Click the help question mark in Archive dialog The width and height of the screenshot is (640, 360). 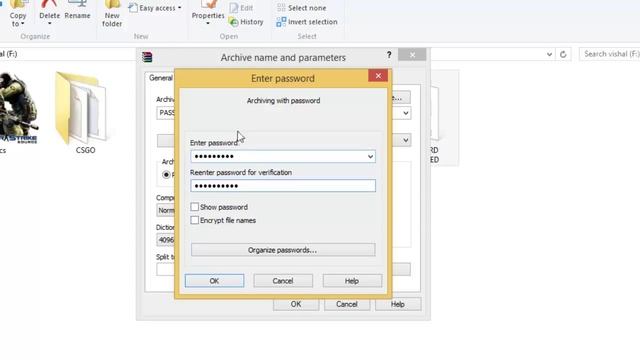click(x=389, y=55)
